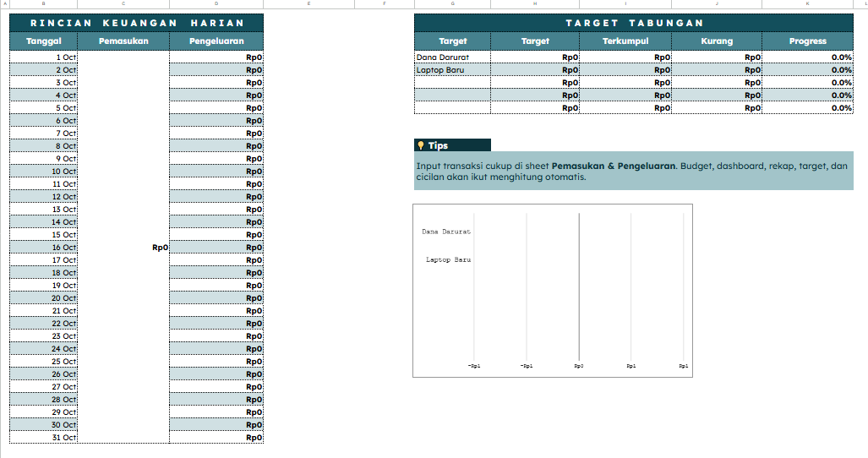Select the merged Pemasukan Rp0 cell
This screenshot has width=868, height=458.
click(123, 248)
